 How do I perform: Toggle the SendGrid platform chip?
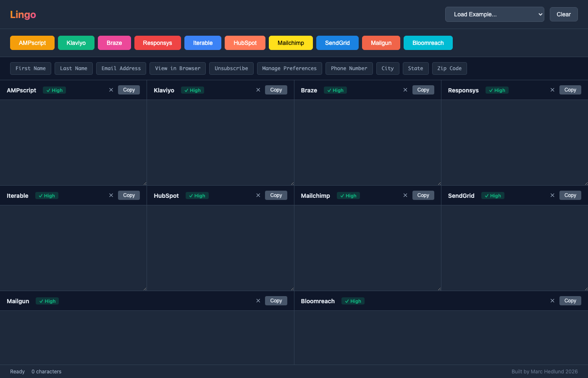337,43
